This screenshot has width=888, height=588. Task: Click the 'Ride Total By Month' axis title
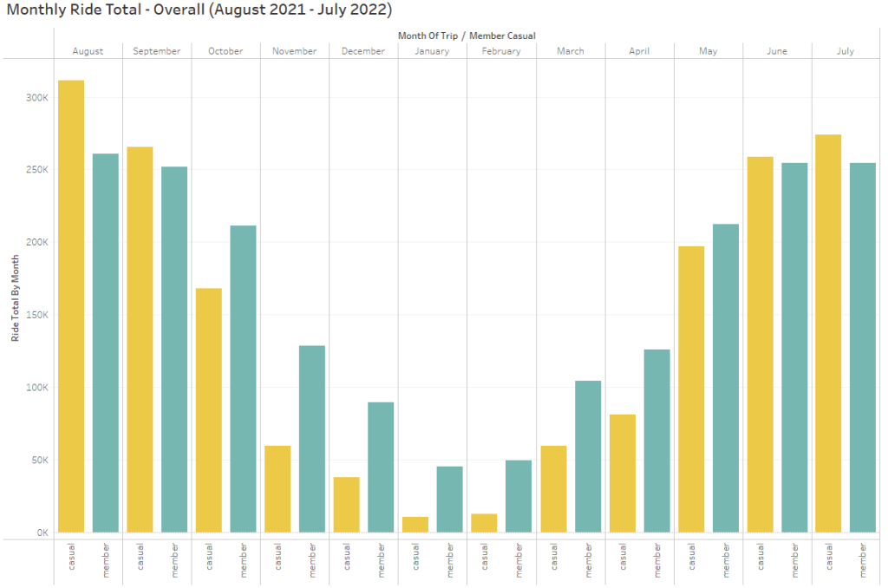[15, 297]
